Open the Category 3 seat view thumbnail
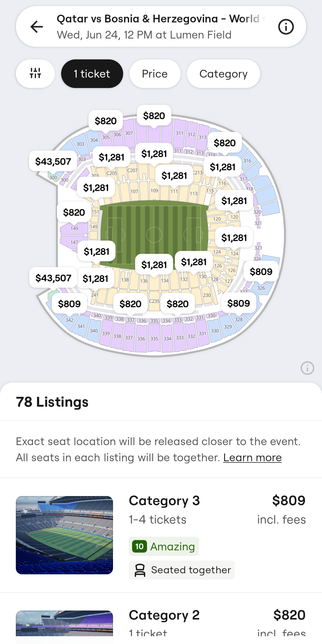The width and height of the screenshot is (322, 644). 64,535
